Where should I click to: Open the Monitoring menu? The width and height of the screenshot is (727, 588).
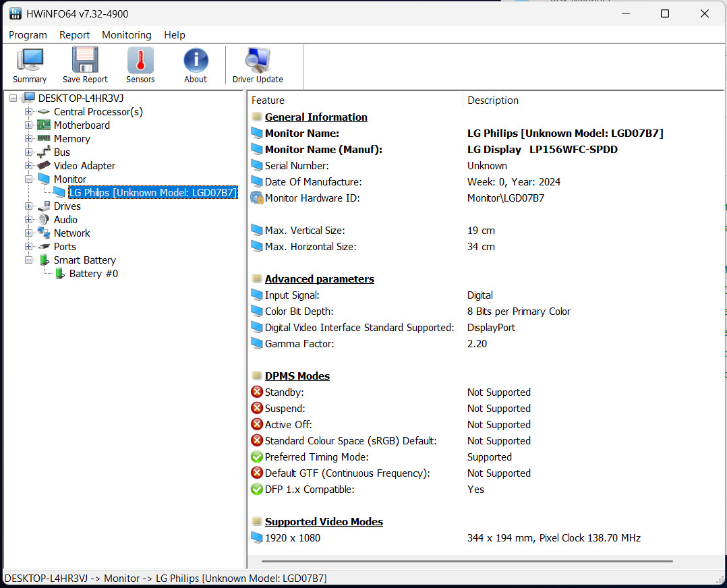click(127, 35)
